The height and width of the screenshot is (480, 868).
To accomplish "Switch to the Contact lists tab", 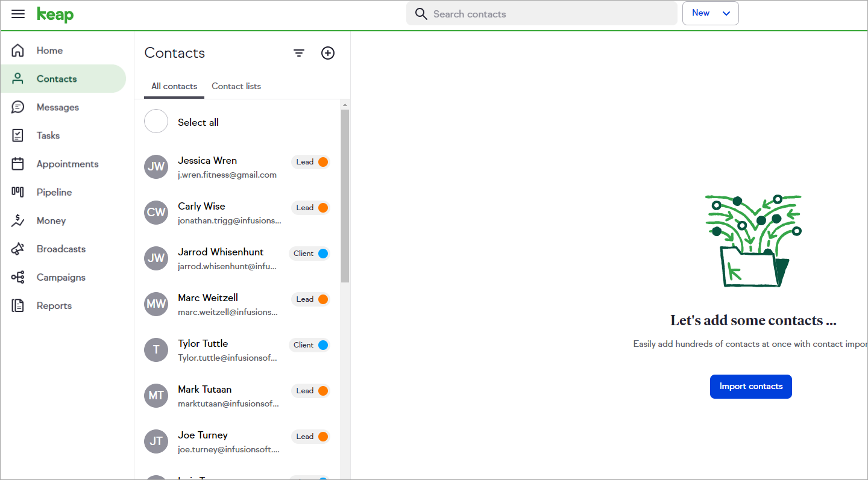I will click(236, 86).
